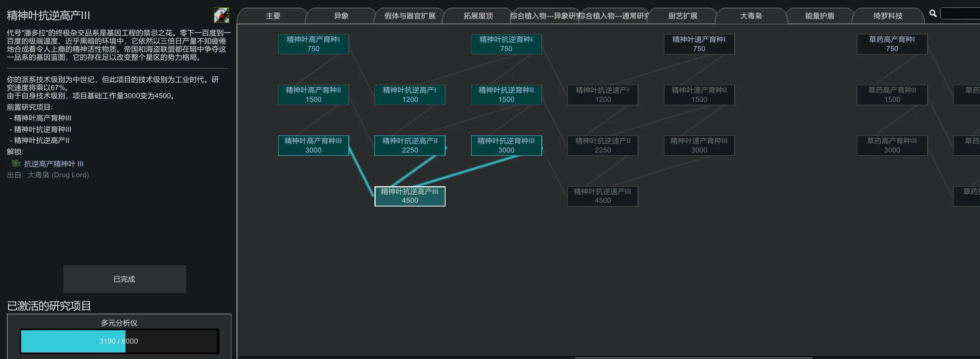
Task: Click the research project icon beside the title
Action: (x=221, y=15)
